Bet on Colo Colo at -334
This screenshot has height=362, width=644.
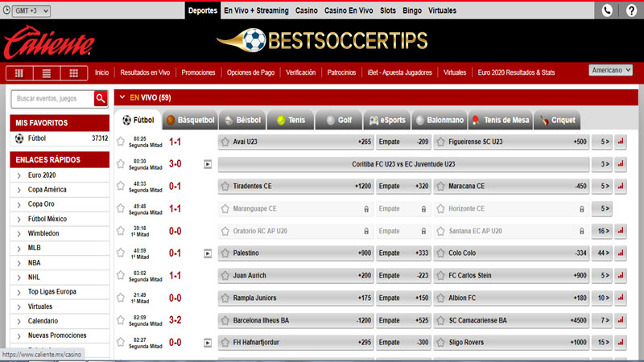point(511,253)
